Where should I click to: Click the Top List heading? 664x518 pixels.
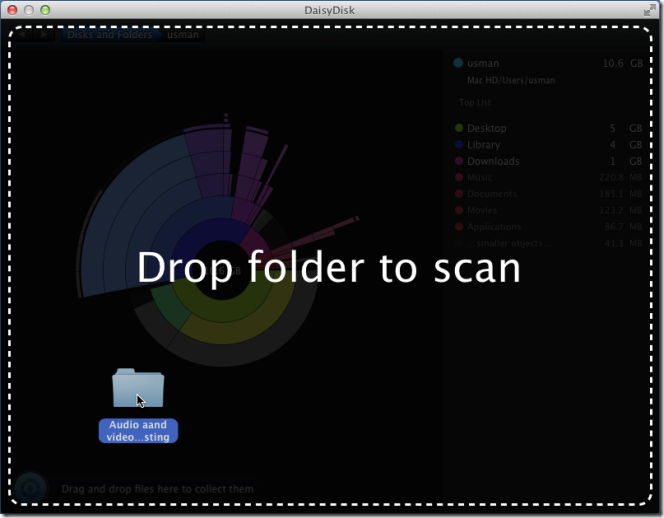[475, 102]
